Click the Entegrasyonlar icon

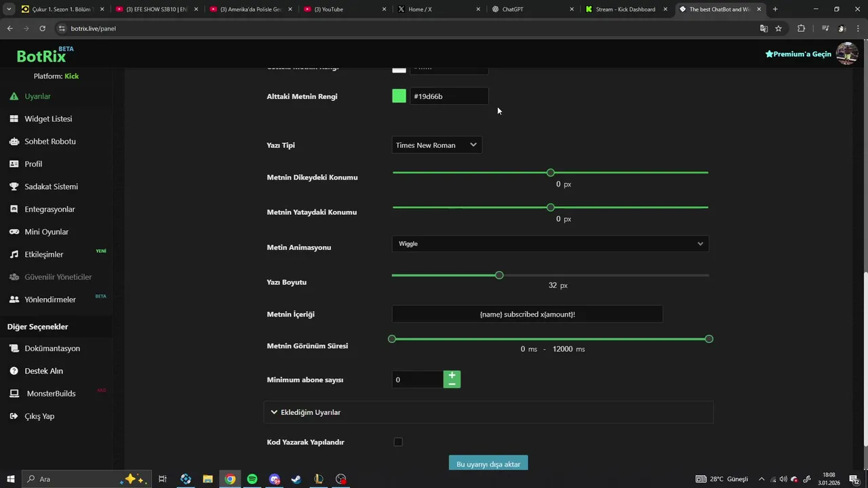point(14,209)
